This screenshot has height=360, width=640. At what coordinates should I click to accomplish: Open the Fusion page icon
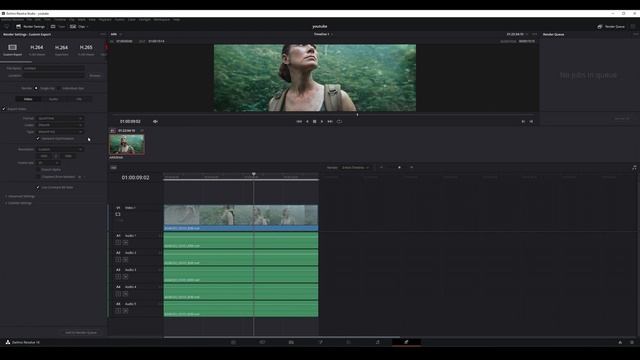[x=320, y=342]
